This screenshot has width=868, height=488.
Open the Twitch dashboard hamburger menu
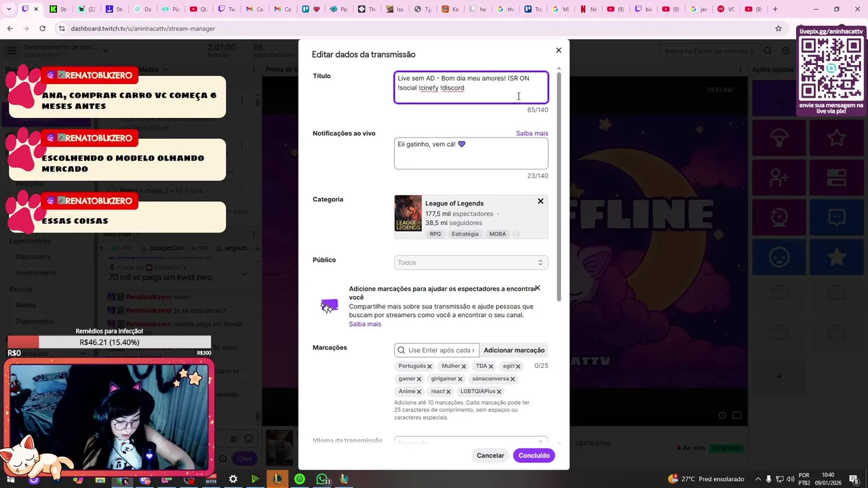12,51
